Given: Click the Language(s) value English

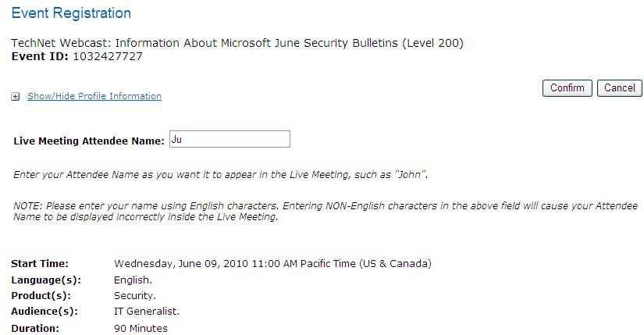Looking at the screenshot, I should pyautogui.click(x=133, y=280).
